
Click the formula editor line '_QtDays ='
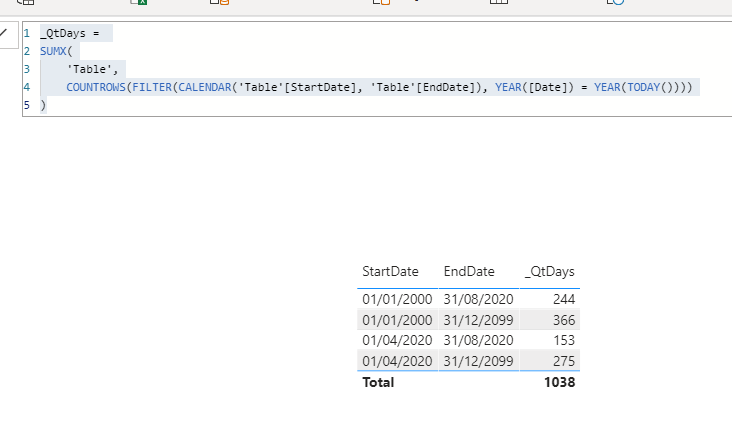70,33
